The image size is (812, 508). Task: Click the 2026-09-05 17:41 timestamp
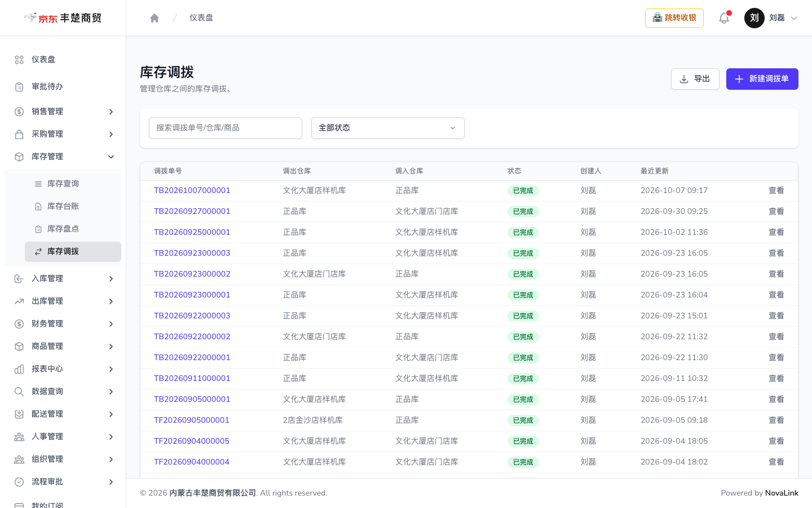(x=674, y=400)
